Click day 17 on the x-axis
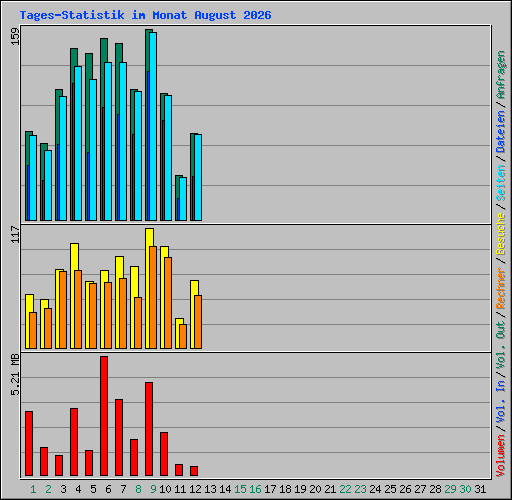512x500 pixels. [x=270, y=489]
